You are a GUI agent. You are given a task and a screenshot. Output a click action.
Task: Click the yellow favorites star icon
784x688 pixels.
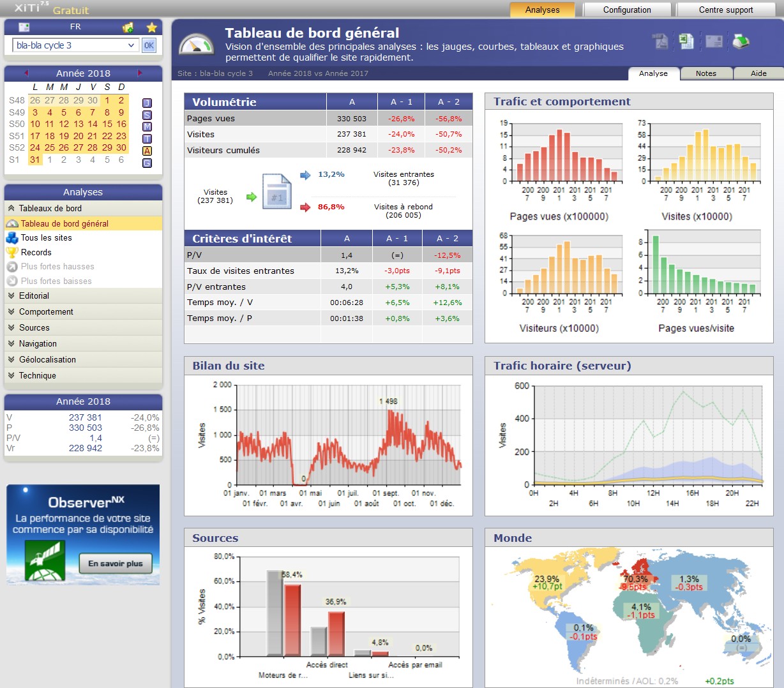pos(151,27)
